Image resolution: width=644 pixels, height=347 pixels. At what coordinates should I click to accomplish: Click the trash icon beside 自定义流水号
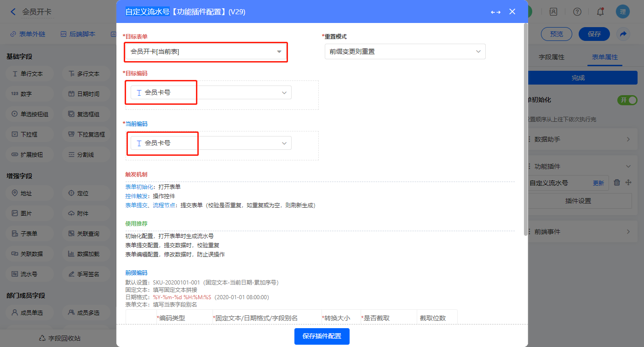pyautogui.click(x=617, y=182)
